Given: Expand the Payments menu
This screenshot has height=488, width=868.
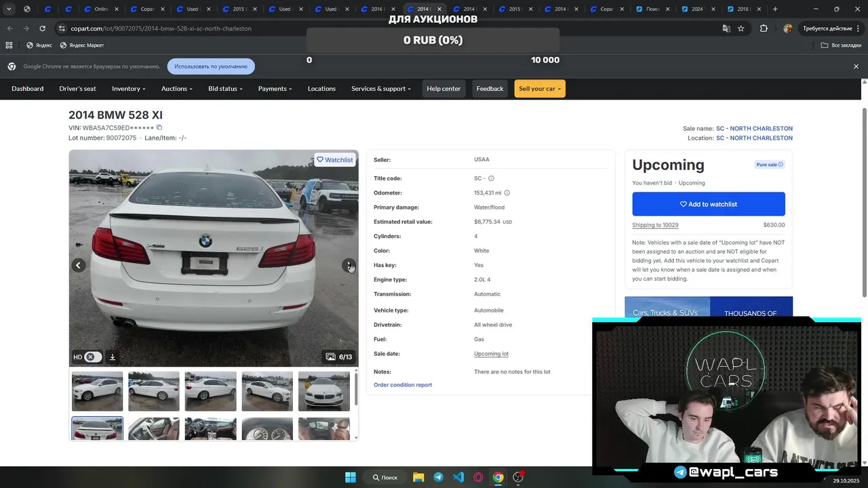Looking at the screenshot, I should tap(275, 89).
